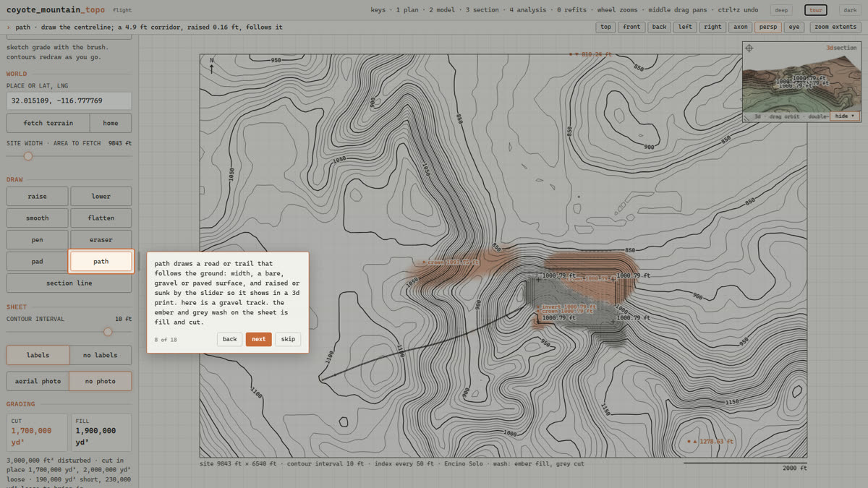This screenshot has height=488, width=868.
Task: Click the CUT 1,700,000 yd³ readout
Action: [x=38, y=433]
